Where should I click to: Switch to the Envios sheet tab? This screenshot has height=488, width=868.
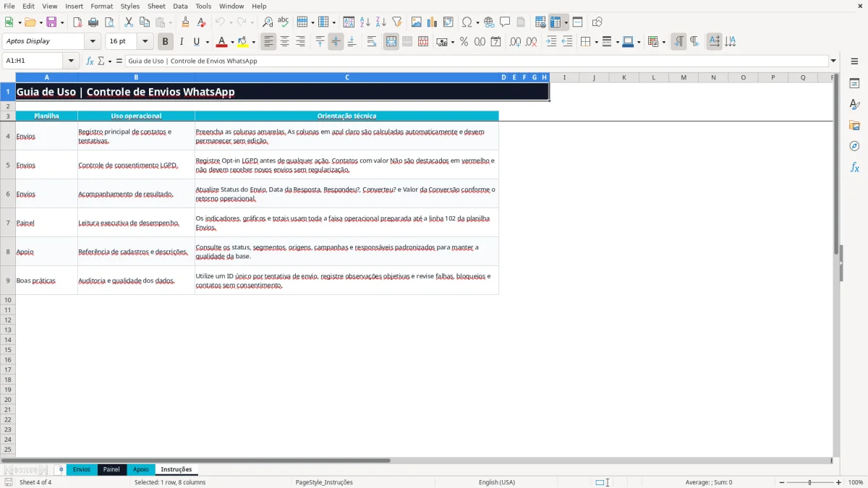pos(82,469)
